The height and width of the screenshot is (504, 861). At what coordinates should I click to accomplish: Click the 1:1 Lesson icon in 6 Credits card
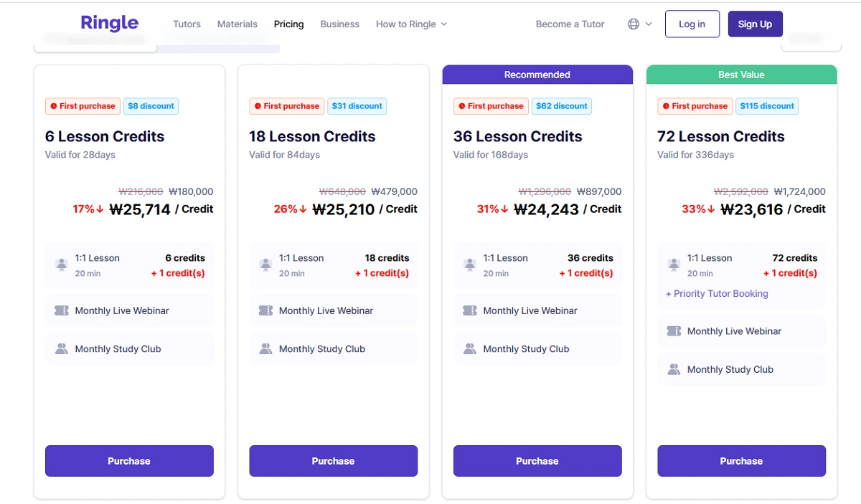pyautogui.click(x=62, y=265)
